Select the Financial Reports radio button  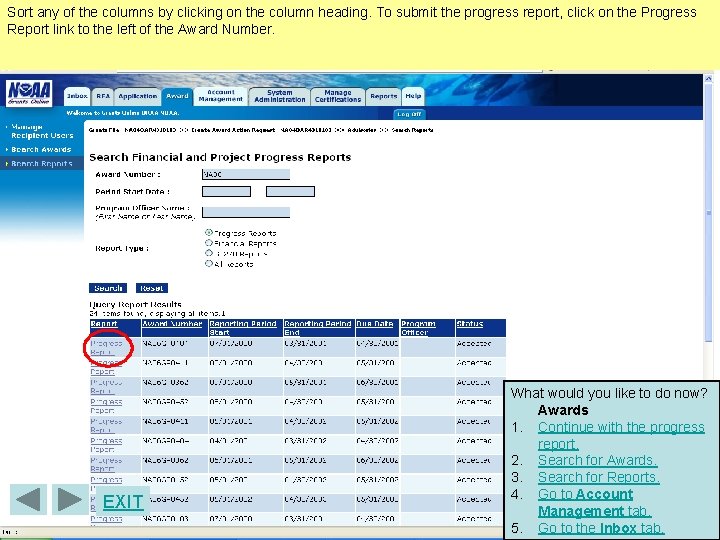[x=208, y=243]
